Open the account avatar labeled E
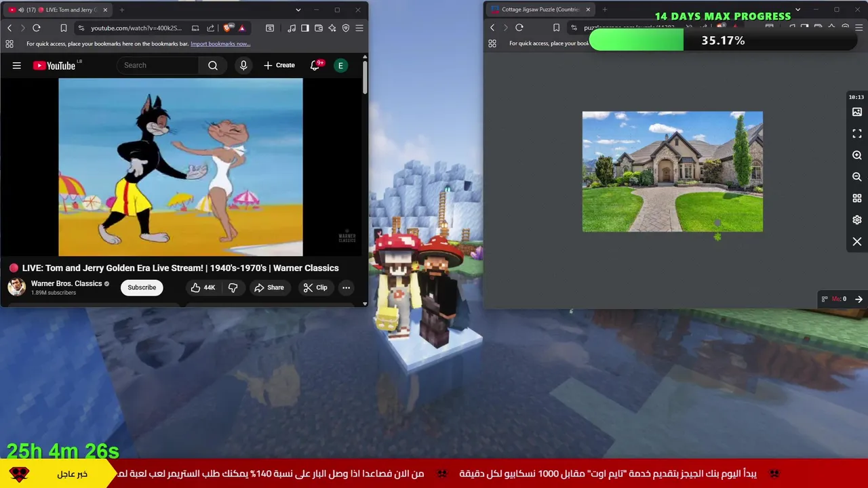 [340, 65]
